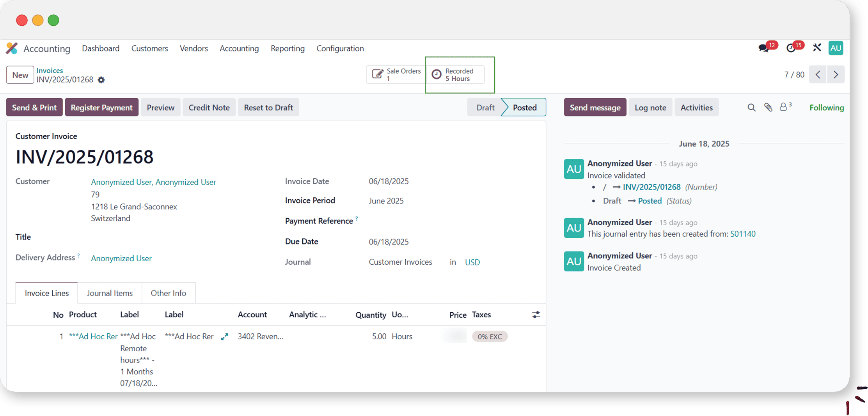Open the Recorded 5 Hours stat button
Viewport: 868px width, 416px height.
click(x=455, y=75)
